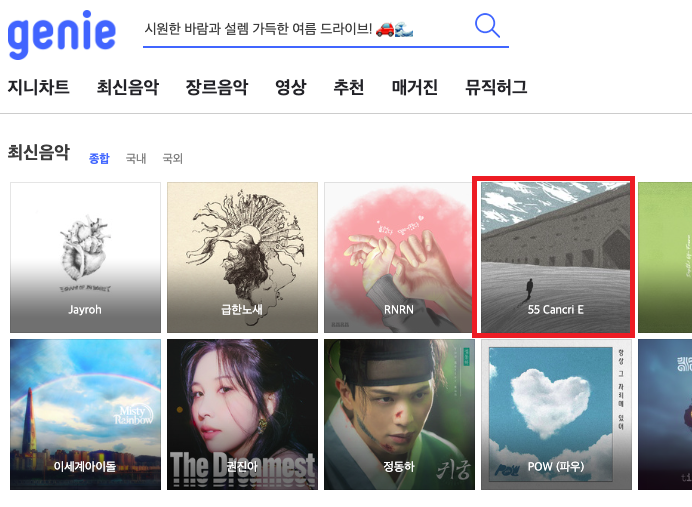Open the Jayroh album cover
692x507 pixels.
click(x=85, y=257)
